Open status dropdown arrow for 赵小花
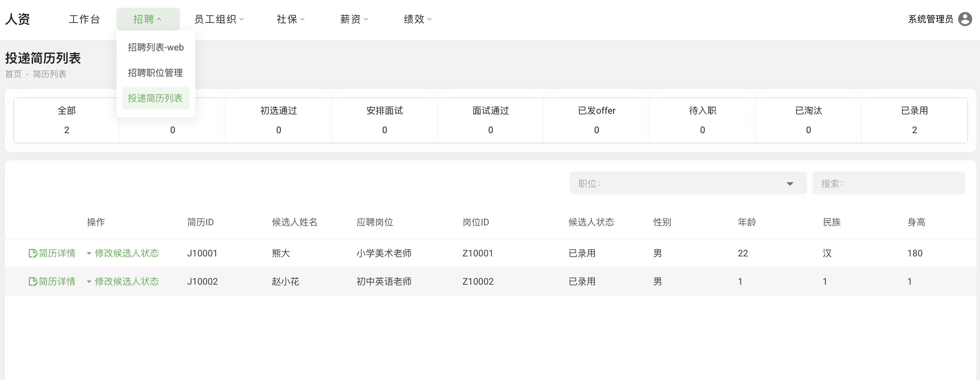 pyautogui.click(x=89, y=281)
